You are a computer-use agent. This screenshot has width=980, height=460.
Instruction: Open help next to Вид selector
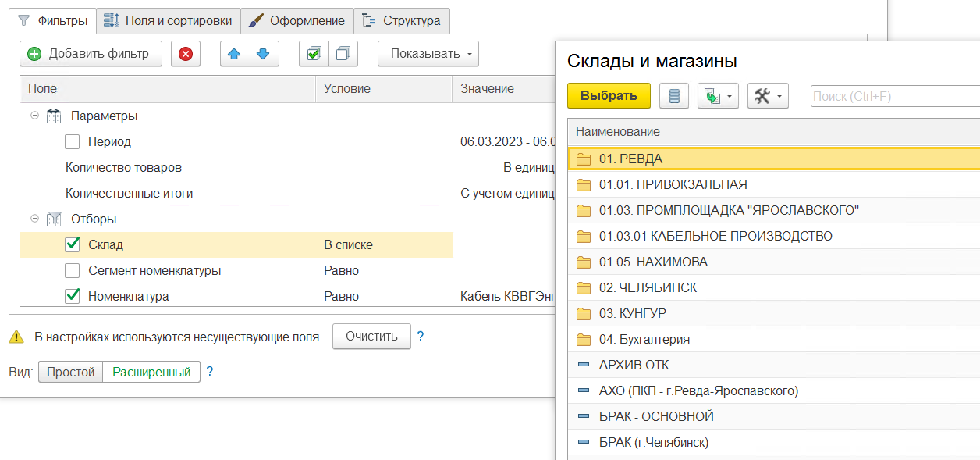(x=209, y=372)
